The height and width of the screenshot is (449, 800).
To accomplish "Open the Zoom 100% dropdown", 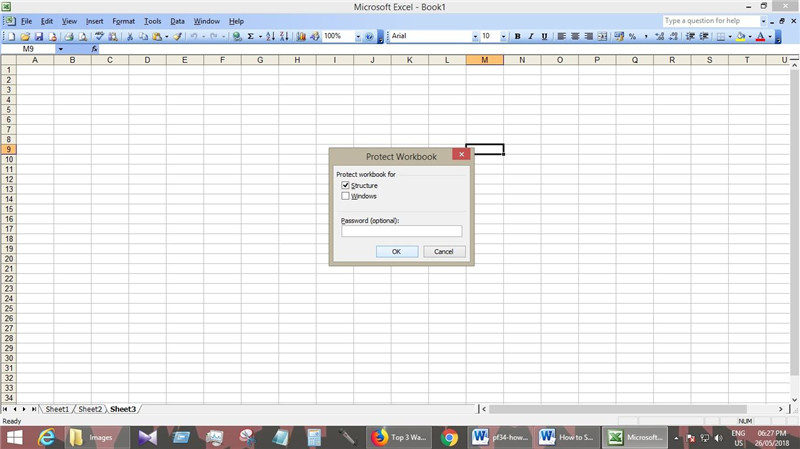I will [358, 36].
